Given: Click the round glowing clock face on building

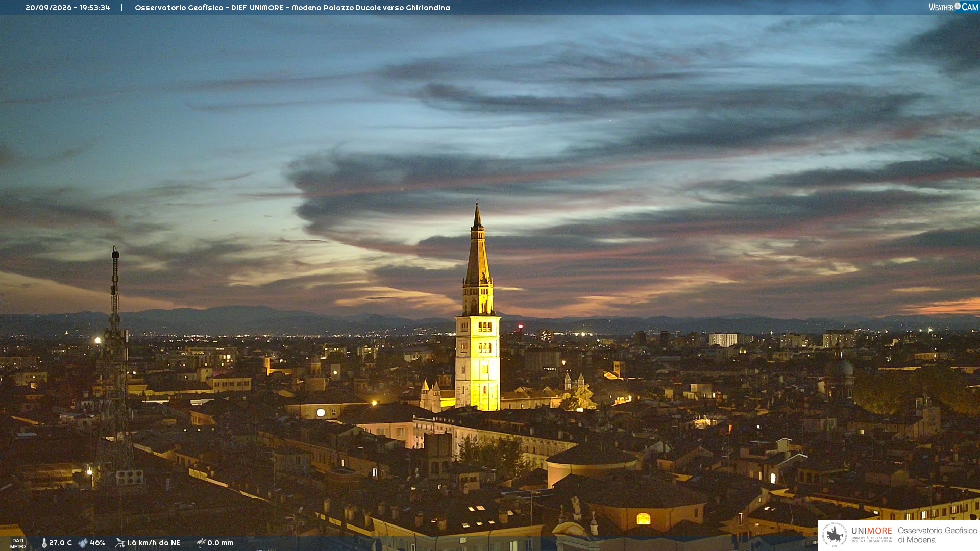Looking at the screenshot, I should (x=321, y=412).
